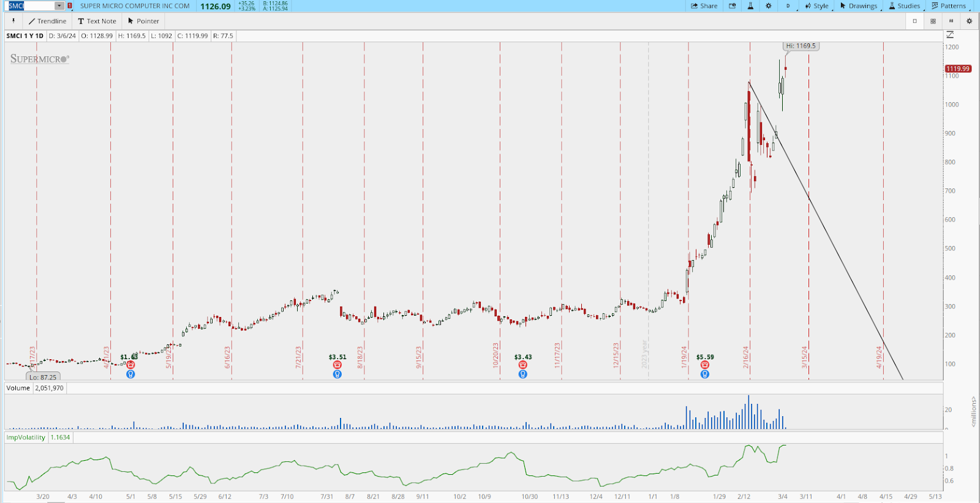The height and width of the screenshot is (503, 980).
Task: Click the SMCI 1 Y 1D chart label
Action: coord(25,36)
